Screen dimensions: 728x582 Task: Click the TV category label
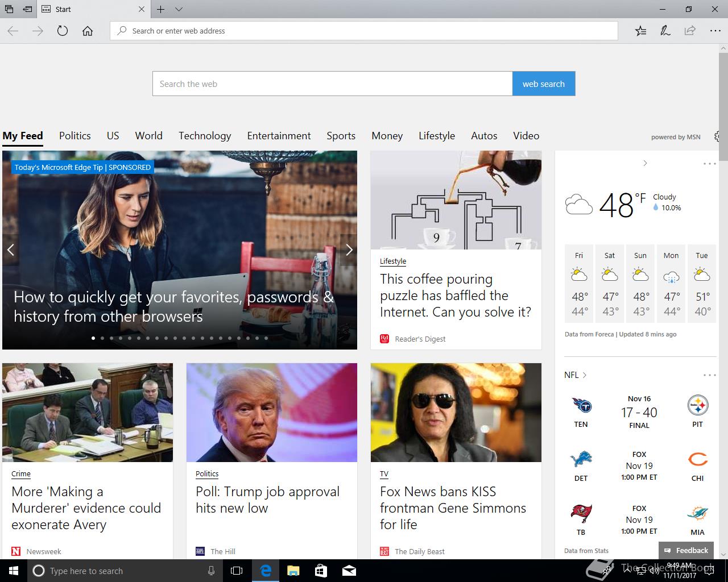(x=384, y=474)
